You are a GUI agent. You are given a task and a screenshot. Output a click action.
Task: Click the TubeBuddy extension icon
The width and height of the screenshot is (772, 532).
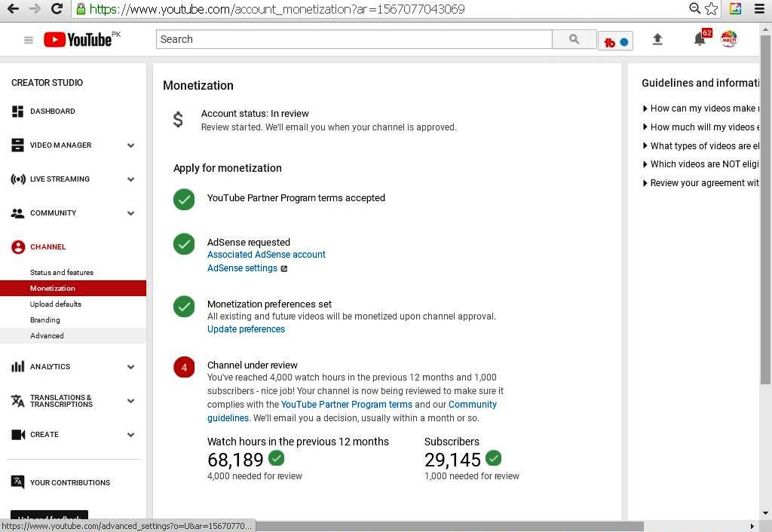[x=616, y=42]
